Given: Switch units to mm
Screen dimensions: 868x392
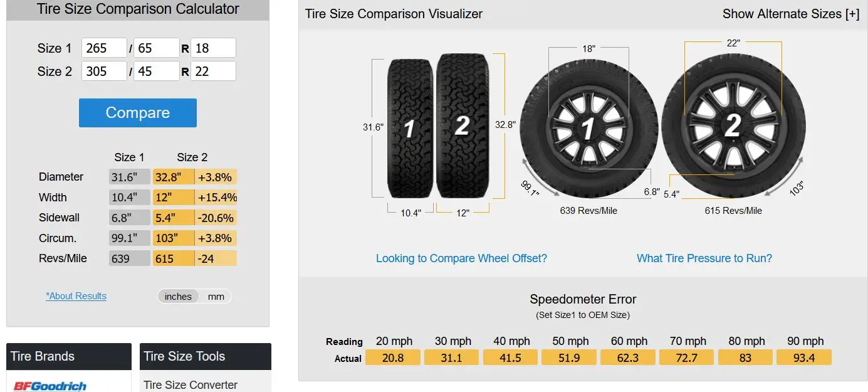Looking at the screenshot, I should (216, 297).
